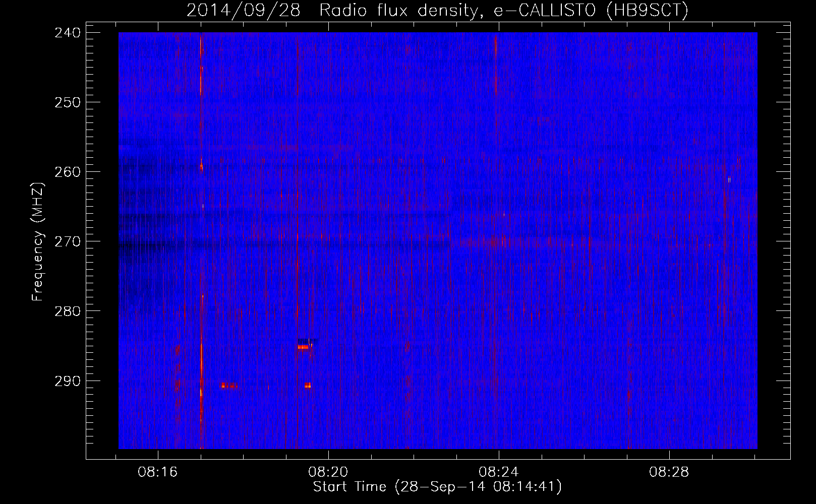Select the Frequency (MHZ) axis label
The height and width of the screenshot is (504, 816).
38,241
